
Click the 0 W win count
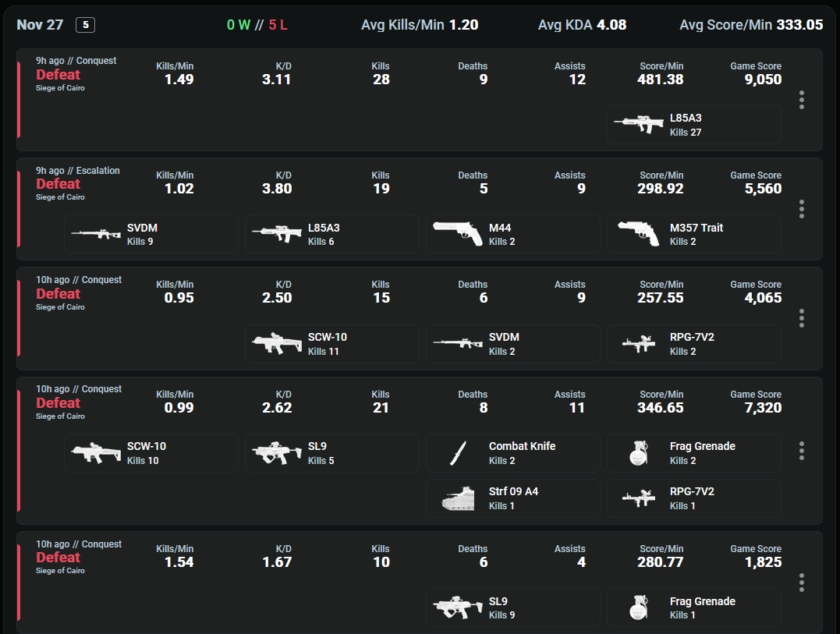point(239,25)
